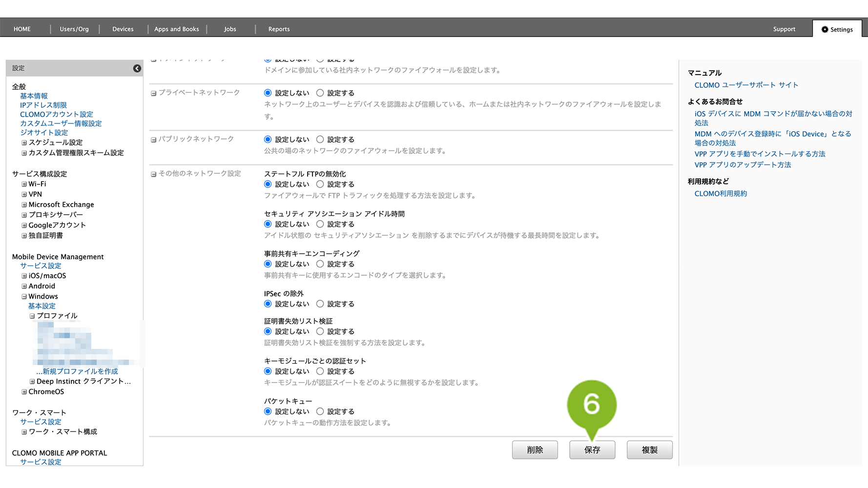
Task: Expand the Microsoft Exchange node
Action: coord(24,205)
